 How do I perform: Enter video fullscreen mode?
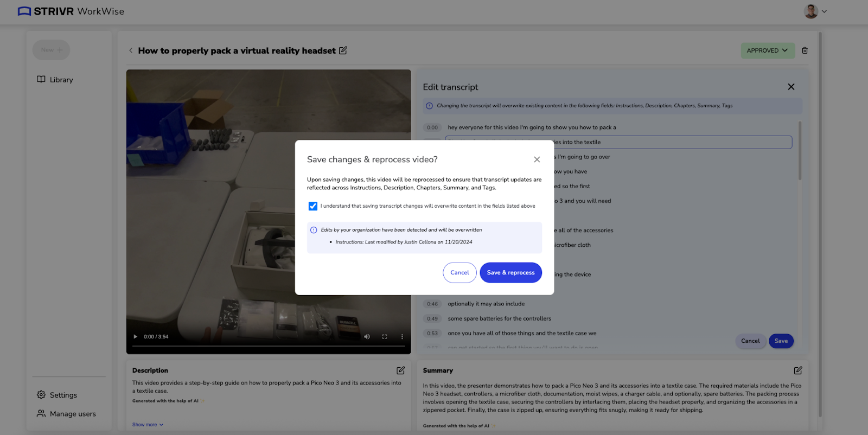point(385,337)
